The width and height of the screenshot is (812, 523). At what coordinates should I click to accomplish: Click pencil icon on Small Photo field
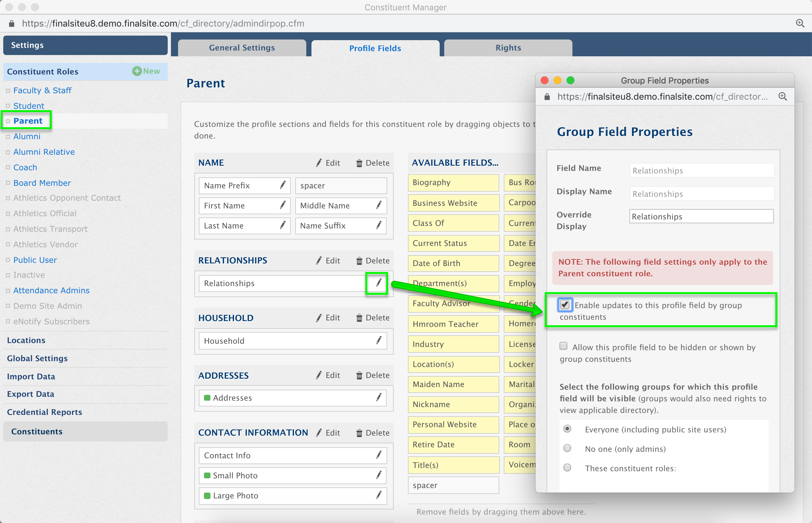[379, 475]
